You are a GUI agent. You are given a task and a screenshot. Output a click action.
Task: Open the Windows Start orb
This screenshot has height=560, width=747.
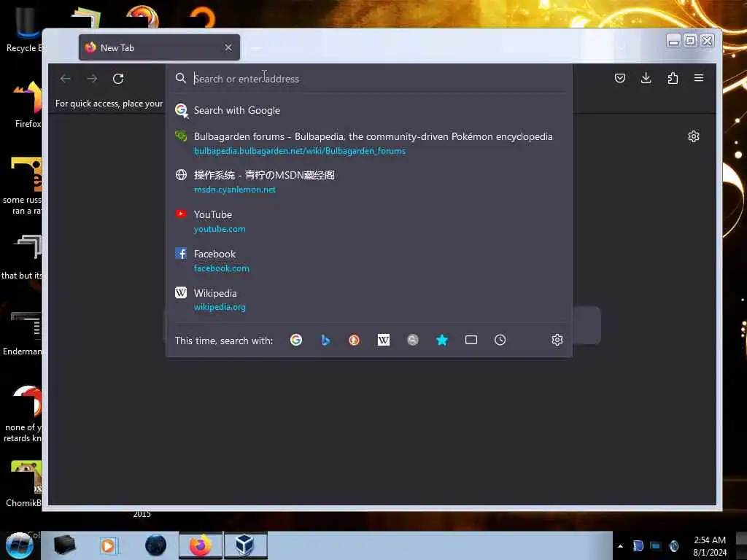pyautogui.click(x=19, y=545)
